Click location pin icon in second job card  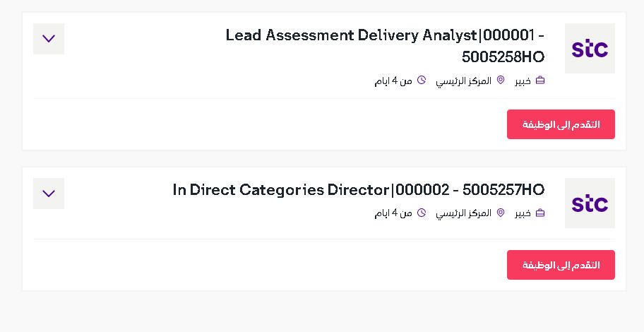(x=500, y=213)
